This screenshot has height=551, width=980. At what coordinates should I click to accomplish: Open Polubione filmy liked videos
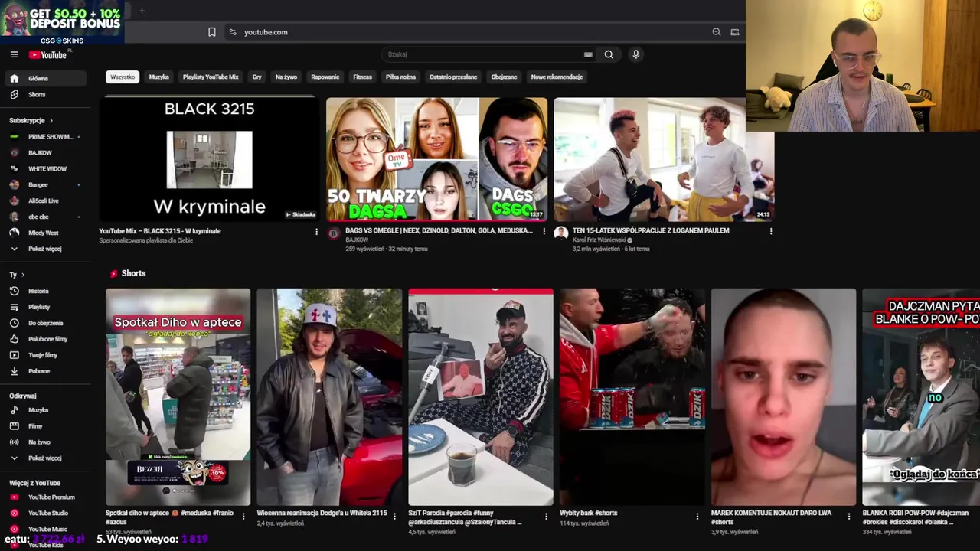pos(46,339)
